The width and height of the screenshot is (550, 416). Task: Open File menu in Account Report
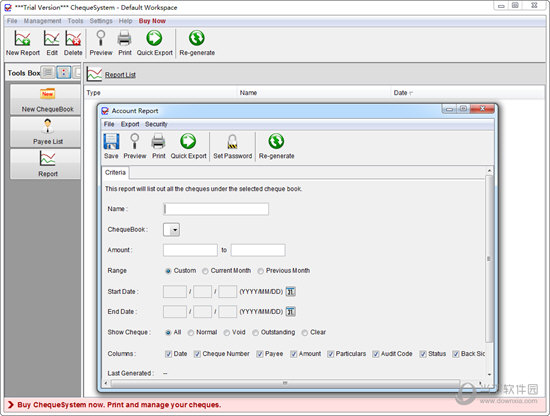[x=109, y=124]
